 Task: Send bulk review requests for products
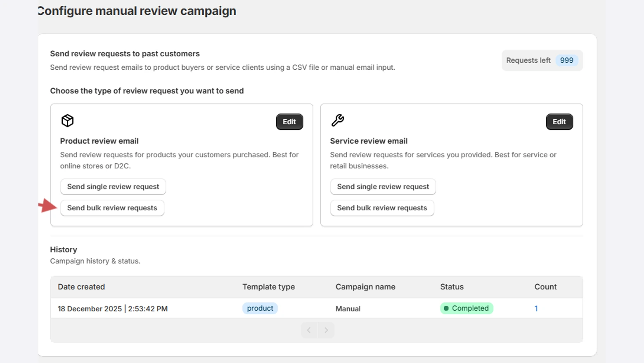[x=112, y=208]
